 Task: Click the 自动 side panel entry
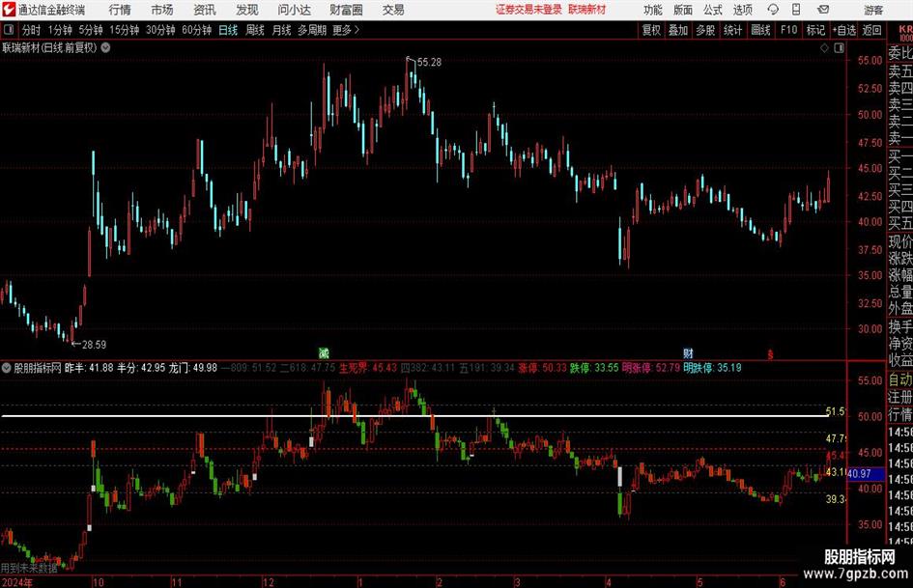900,379
